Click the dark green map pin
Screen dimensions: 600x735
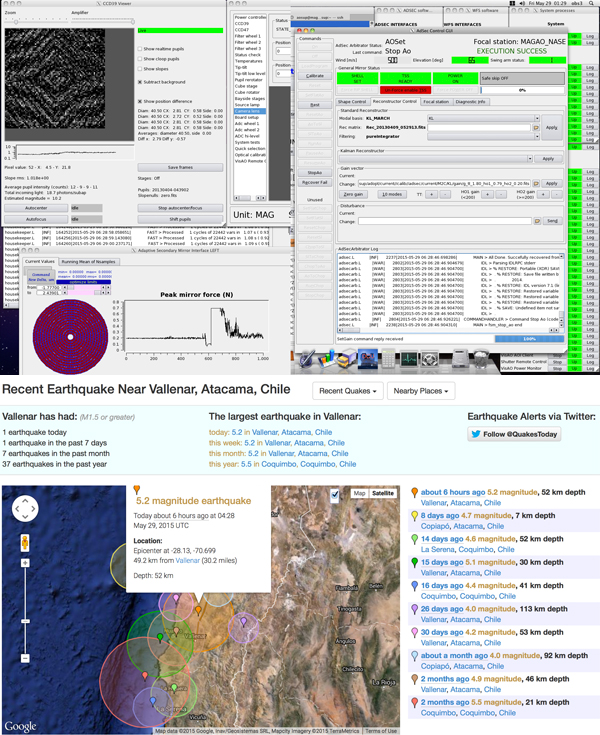[x=160, y=637]
